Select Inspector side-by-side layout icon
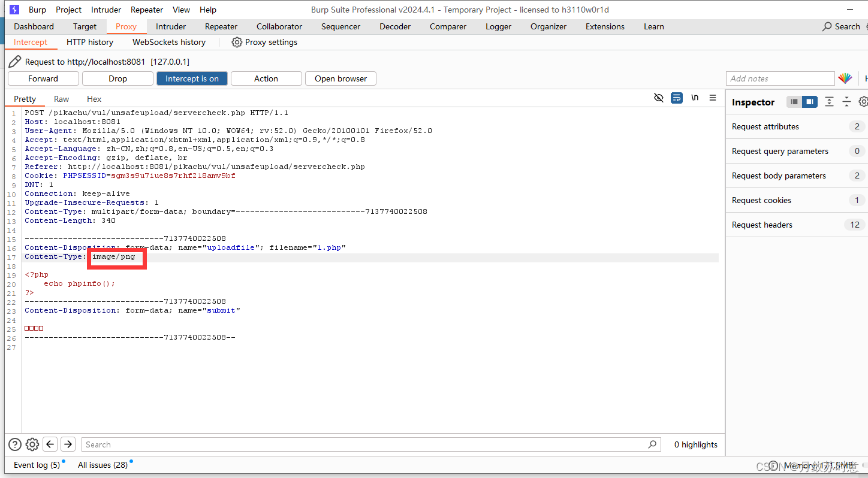The width and height of the screenshot is (868, 478). tap(810, 102)
